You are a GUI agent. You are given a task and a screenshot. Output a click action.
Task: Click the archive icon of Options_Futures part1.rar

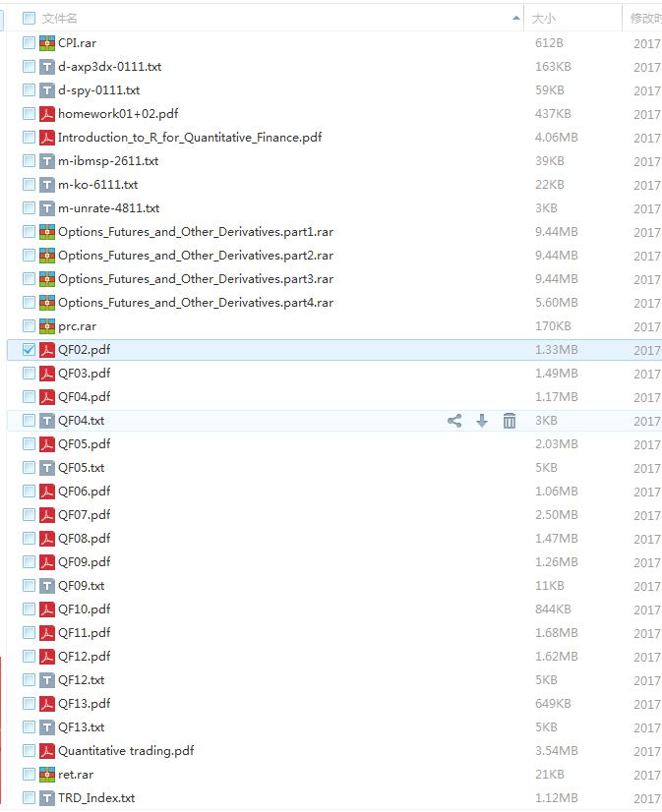pyautogui.click(x=47, y=232)
